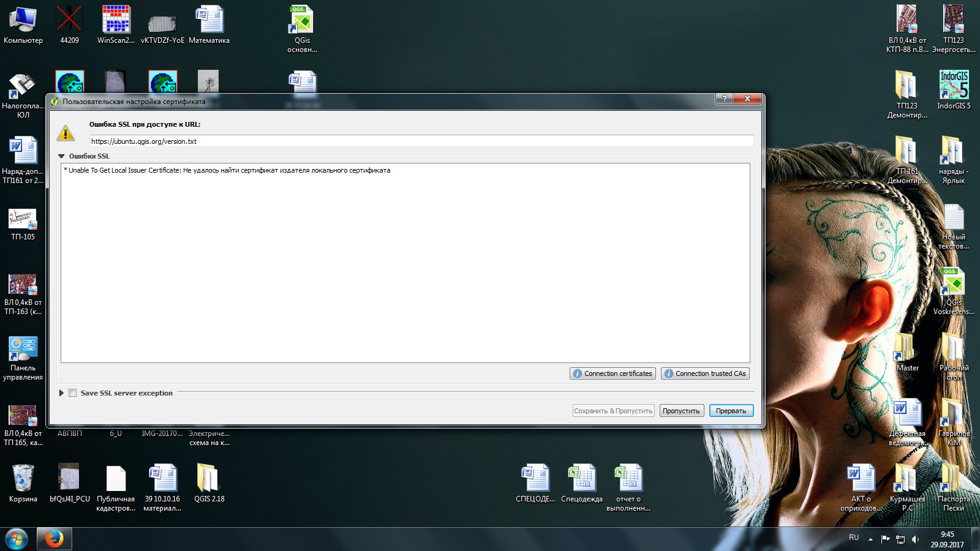Abort the connection with Прервать

pyautogui.click(x=731, y=411)
